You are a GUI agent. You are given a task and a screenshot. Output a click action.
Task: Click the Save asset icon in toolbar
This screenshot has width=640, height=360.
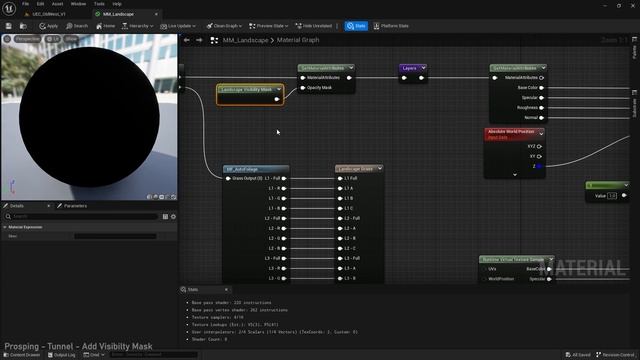(9, 26)
